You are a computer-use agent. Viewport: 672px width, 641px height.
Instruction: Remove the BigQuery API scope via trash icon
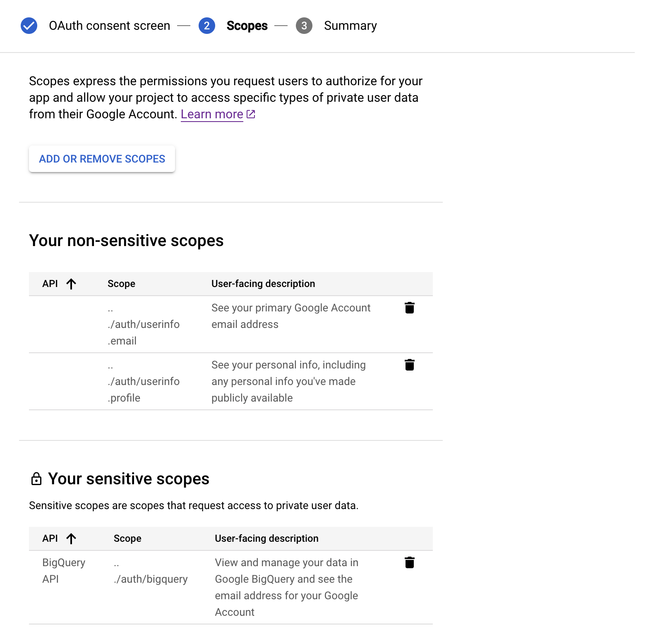point(409,562)
